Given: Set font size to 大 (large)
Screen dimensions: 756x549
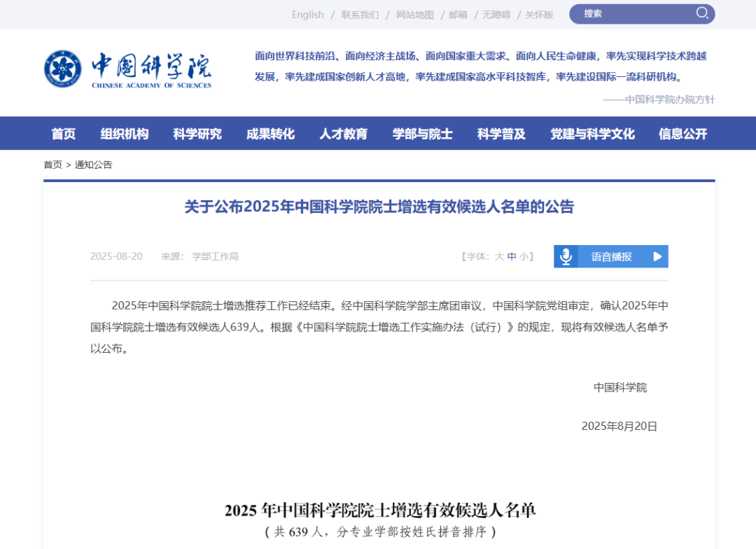Looking at the screenshot, I should click(499, 257).
